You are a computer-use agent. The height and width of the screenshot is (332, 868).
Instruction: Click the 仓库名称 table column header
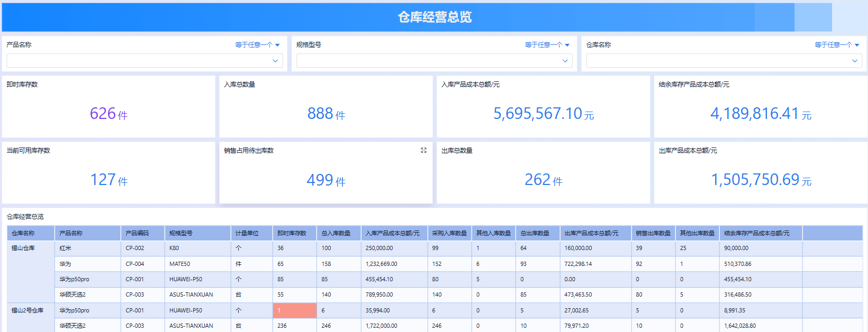pos(31,233)
